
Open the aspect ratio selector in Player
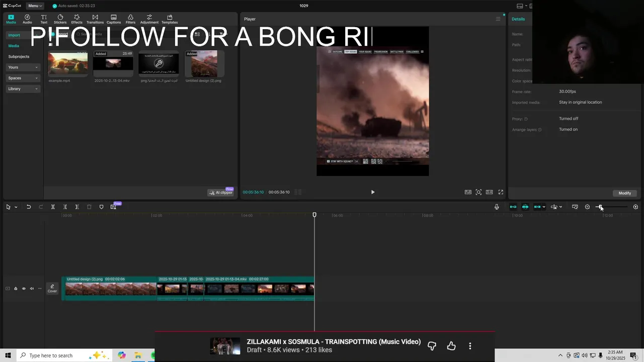click(x=489, y=192)
